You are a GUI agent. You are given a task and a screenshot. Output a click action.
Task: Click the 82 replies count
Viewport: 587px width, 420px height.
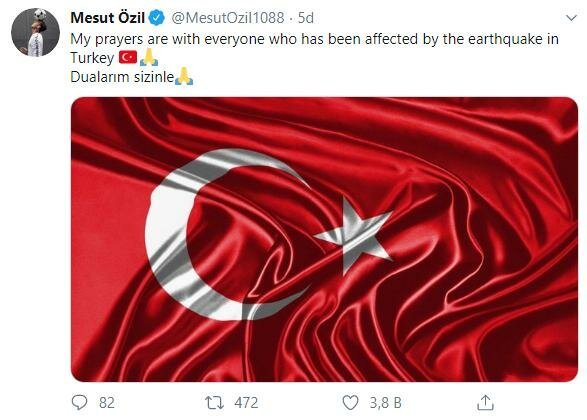point(107,403)
